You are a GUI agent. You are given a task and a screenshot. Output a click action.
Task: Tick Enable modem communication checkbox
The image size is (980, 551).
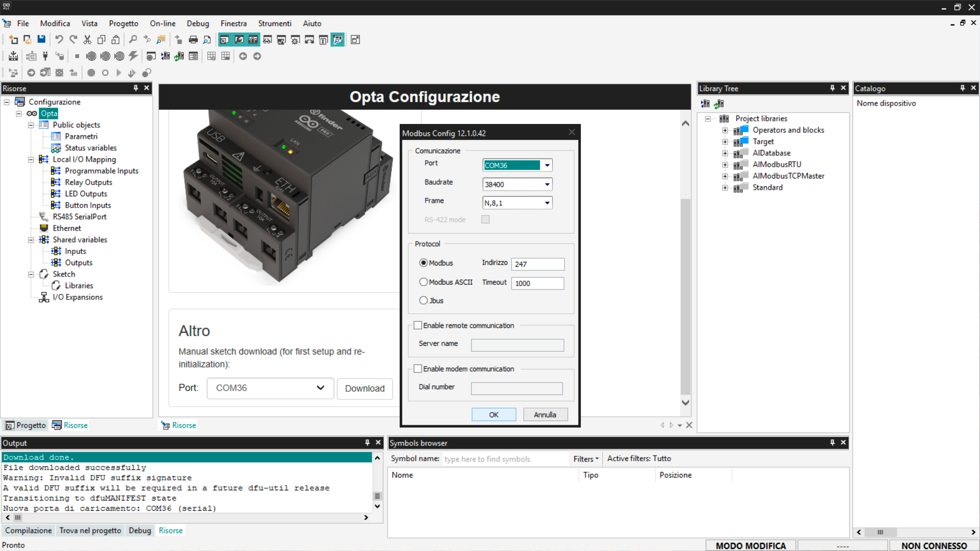(418, 369)
